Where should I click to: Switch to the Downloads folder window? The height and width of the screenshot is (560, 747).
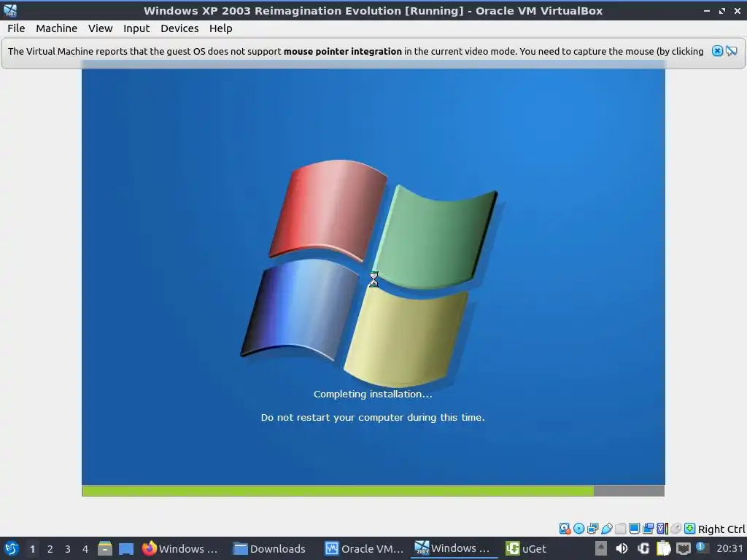(x=271, y=548)
